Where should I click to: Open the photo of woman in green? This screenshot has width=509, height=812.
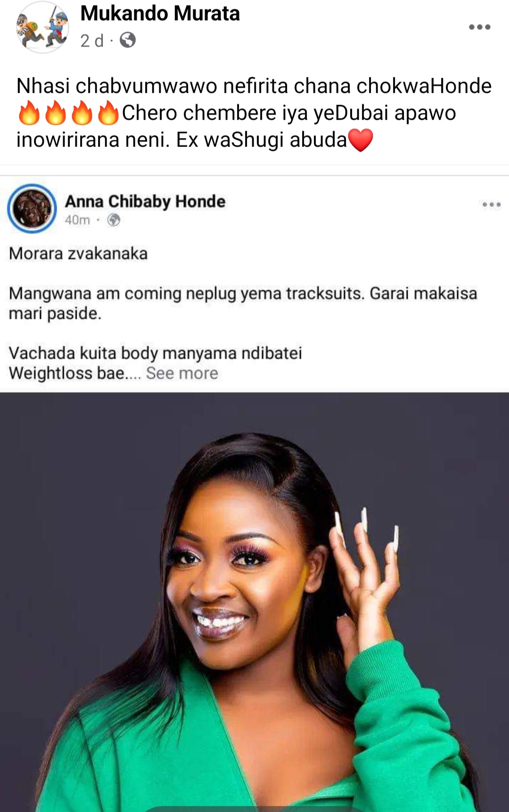coord(254,602)
